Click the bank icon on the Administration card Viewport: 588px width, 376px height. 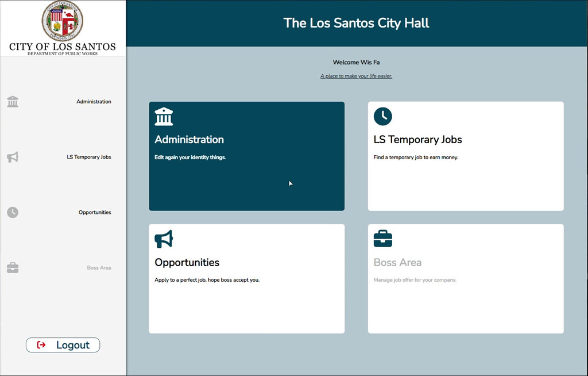coord(164,117)
